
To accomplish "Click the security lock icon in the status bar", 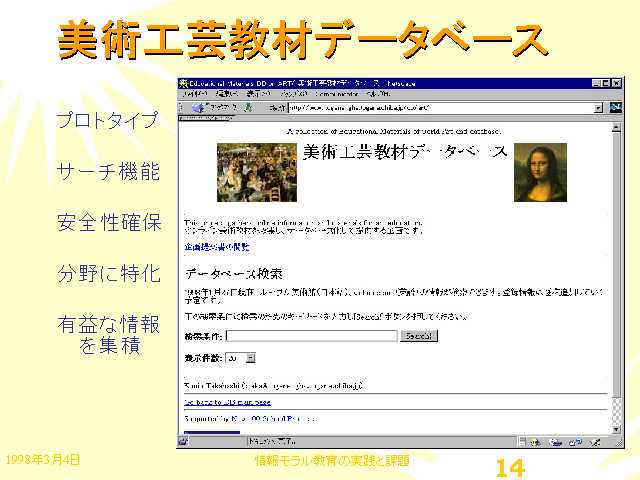I will point(182,442).
